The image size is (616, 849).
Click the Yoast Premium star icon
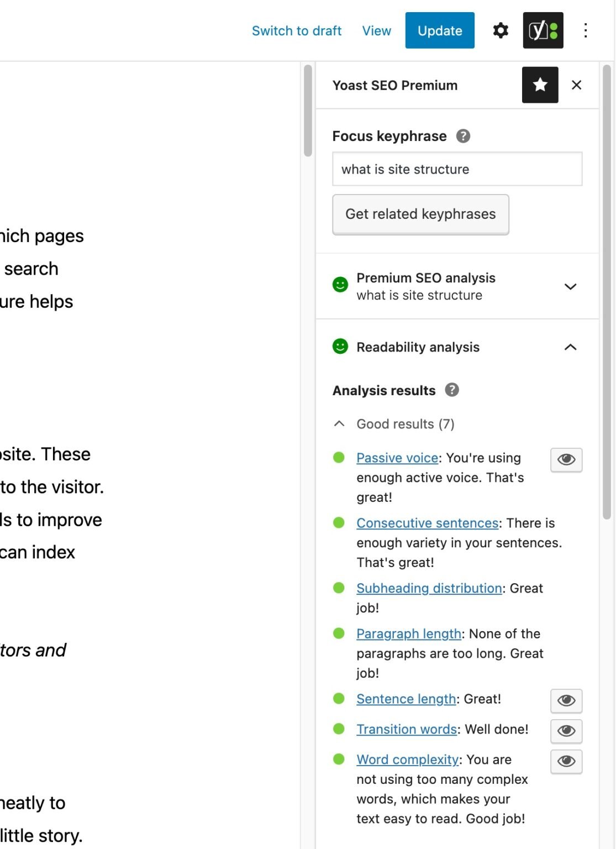point(539,85)
